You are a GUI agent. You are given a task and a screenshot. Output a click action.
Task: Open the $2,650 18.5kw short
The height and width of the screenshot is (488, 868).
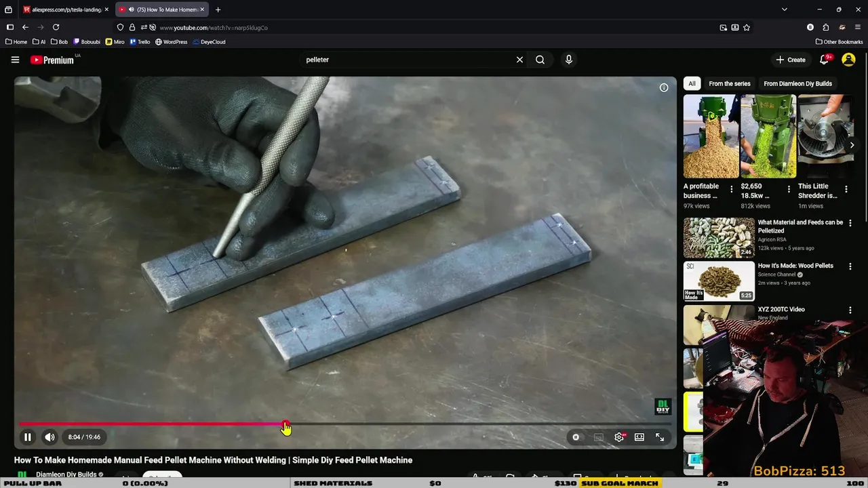tap(768, 136)
